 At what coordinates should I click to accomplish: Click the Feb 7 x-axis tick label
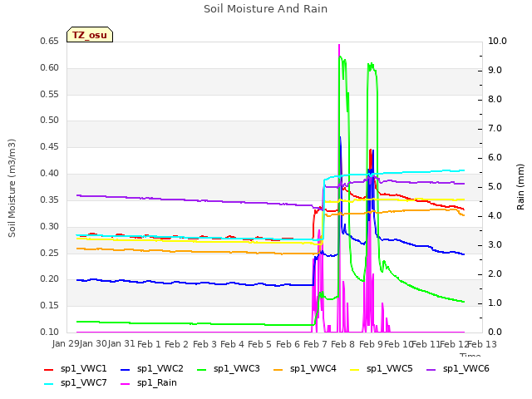click(315, 344)
